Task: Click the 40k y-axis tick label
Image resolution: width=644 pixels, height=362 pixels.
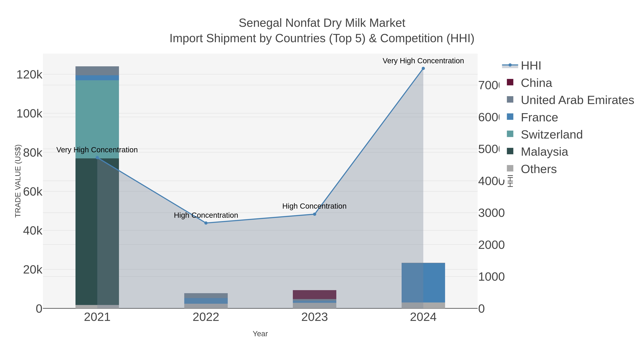Action: (33, 231)
